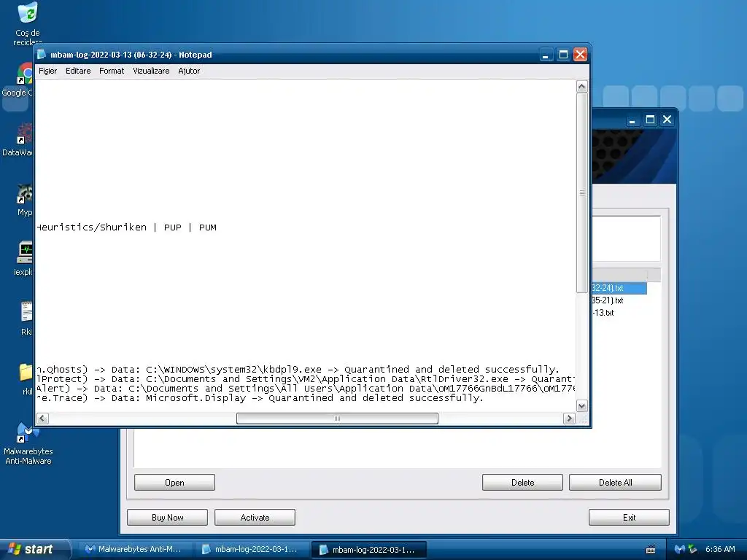Open the Recycle Bin desktop icon

pyautogui.click(x=27, y=24)
